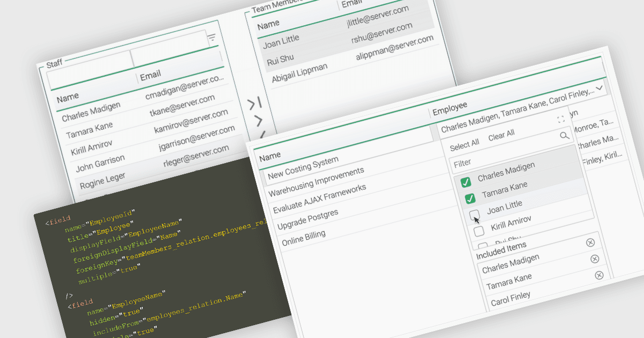Click the single move-right arrow between the lists
The image size is (644, 338).
pyautogui.click(x=258, y=121)
